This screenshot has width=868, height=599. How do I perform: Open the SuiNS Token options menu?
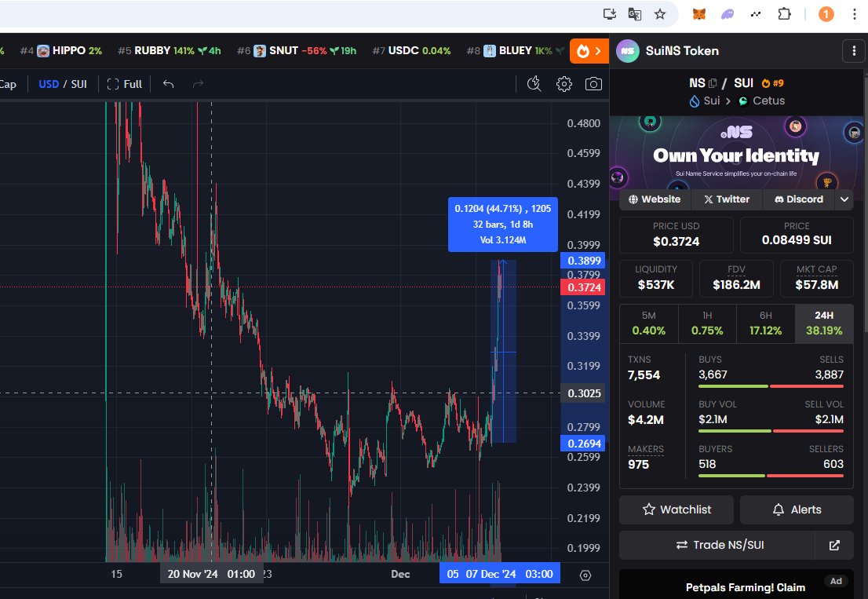click(x=854, y=51)
